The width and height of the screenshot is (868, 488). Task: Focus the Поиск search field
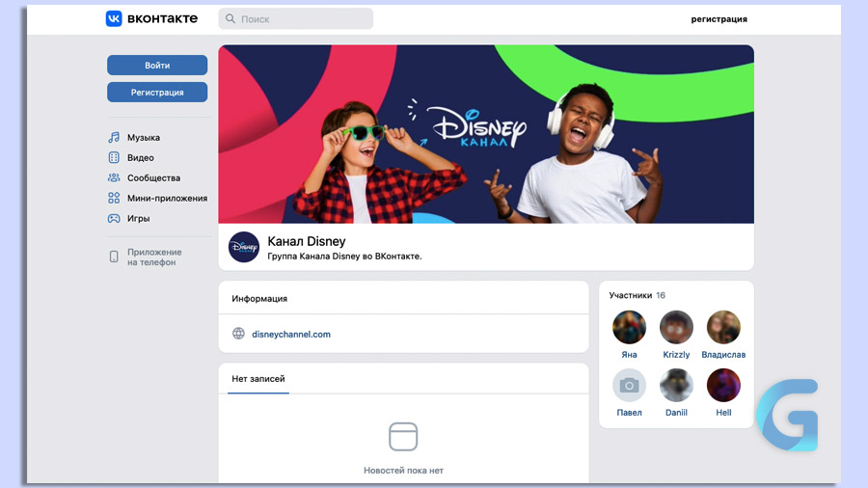click(x=296, y=19)
